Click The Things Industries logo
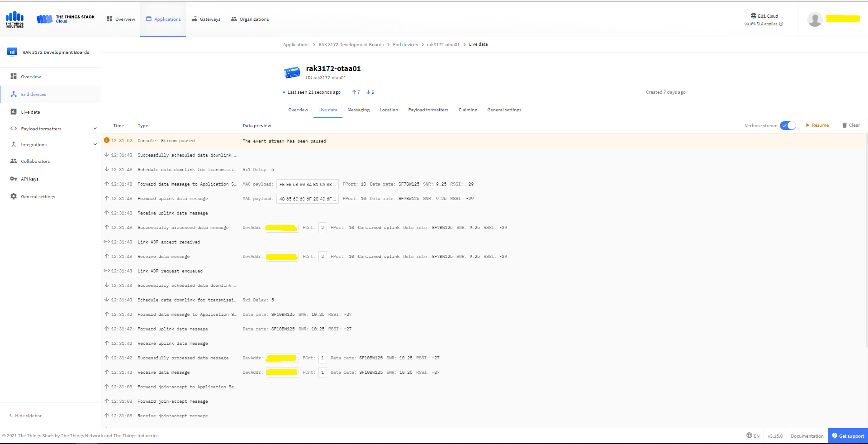 (15, 19)
